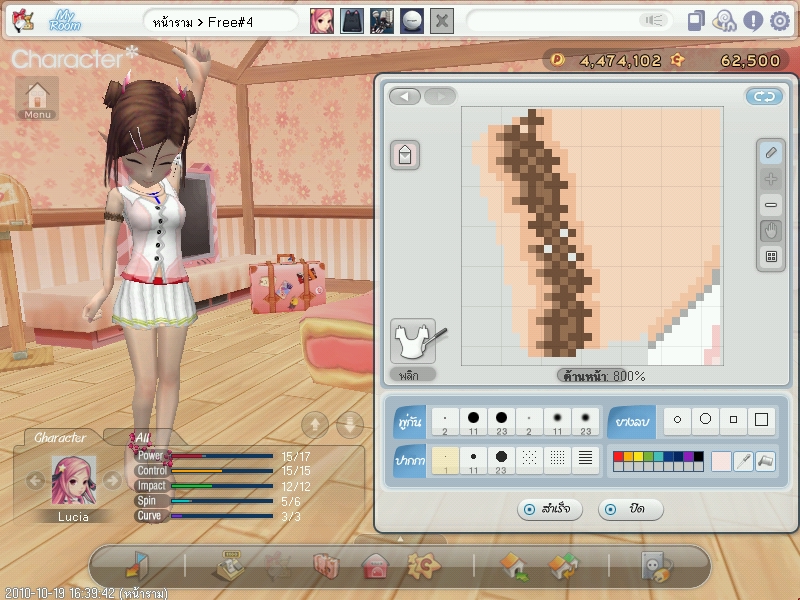Viewport: 800px width, 600px height.
Task: Select the backpack item slot in top bar
Action: pyautogui.click(x=352, y=21)
